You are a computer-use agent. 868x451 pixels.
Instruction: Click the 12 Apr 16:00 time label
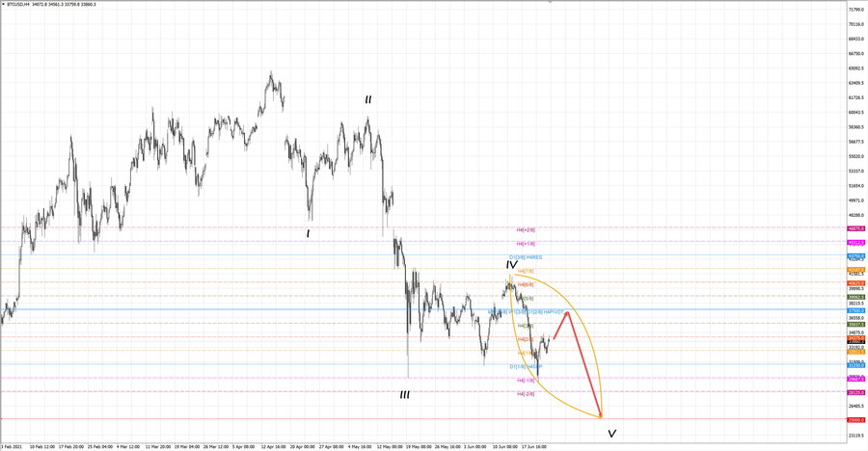pos(274,446)
